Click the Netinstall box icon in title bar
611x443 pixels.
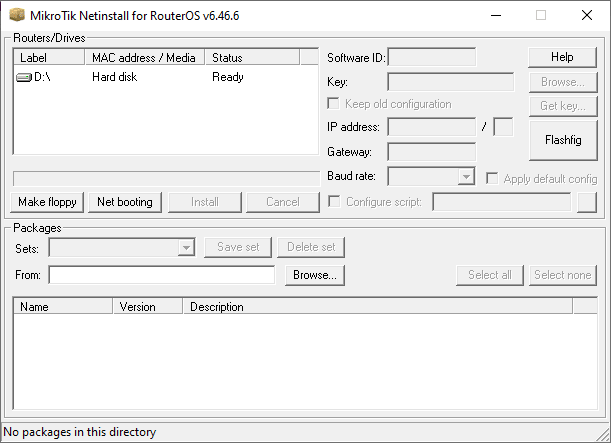click(17, 15)
